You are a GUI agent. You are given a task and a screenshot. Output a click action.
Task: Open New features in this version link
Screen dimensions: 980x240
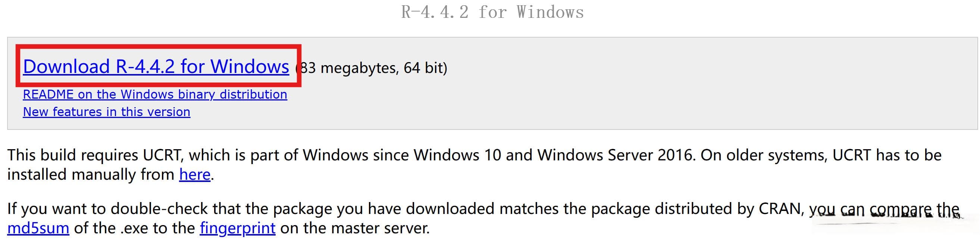coord(107,112)
